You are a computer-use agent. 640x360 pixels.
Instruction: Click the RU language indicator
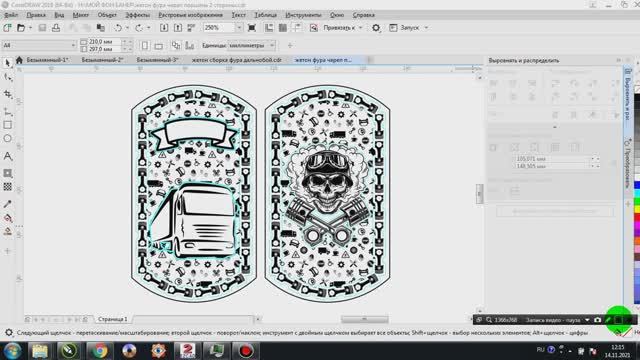click(540, 349)
